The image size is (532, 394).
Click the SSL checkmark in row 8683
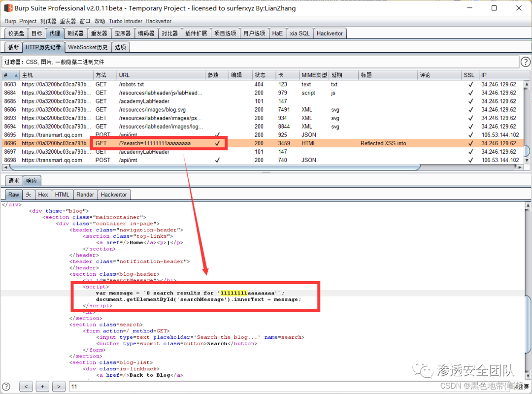(470, 85)
